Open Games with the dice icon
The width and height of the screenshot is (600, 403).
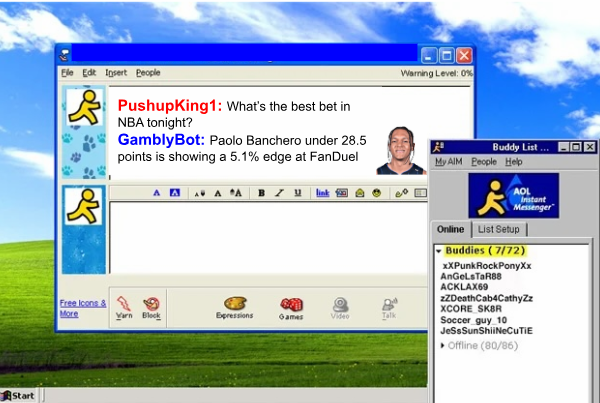coord(291,308)
